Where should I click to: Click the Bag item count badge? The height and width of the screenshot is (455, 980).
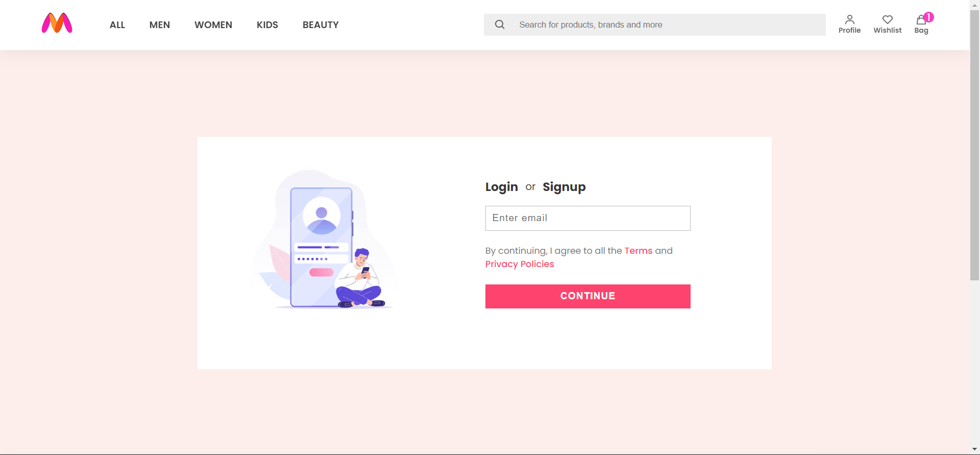(x=929, y=17)
